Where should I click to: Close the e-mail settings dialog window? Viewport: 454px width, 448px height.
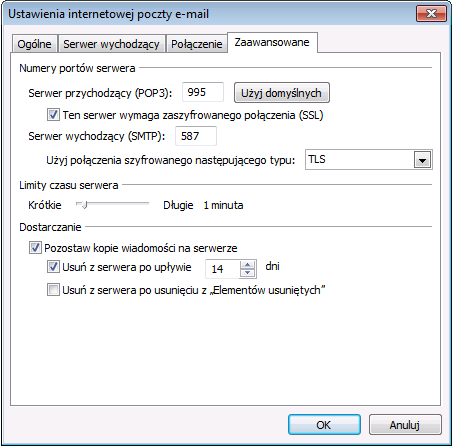(431, 14)
